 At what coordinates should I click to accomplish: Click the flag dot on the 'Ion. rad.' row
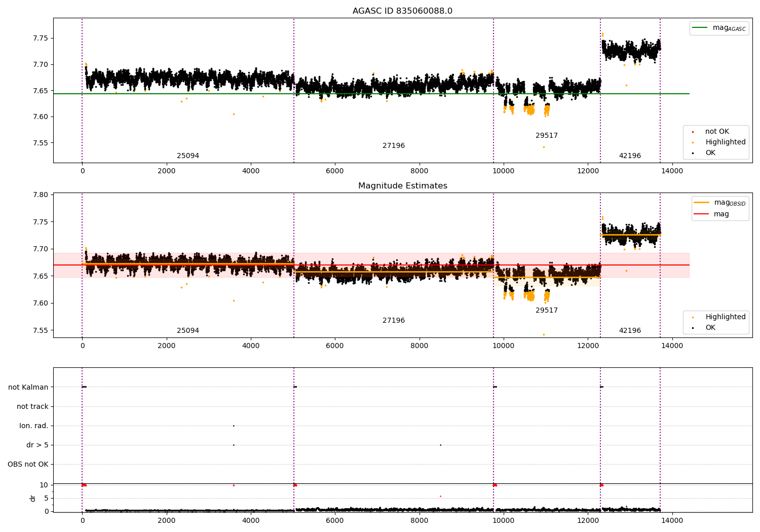pyautogui.click(x=234, y=426)
